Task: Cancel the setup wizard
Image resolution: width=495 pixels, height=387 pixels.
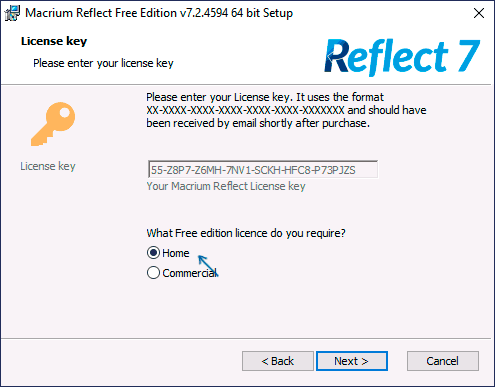Action: (x=443, y=361)
